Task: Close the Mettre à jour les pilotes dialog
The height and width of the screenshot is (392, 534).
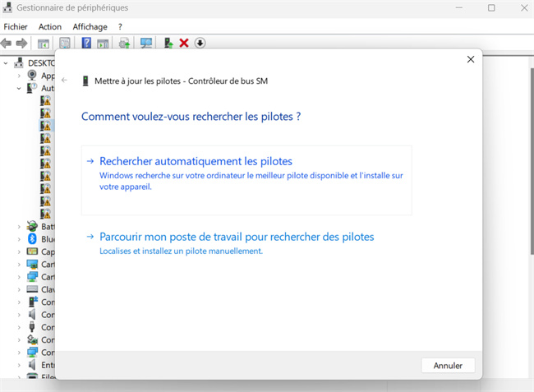Action: [x=471, y=59]
